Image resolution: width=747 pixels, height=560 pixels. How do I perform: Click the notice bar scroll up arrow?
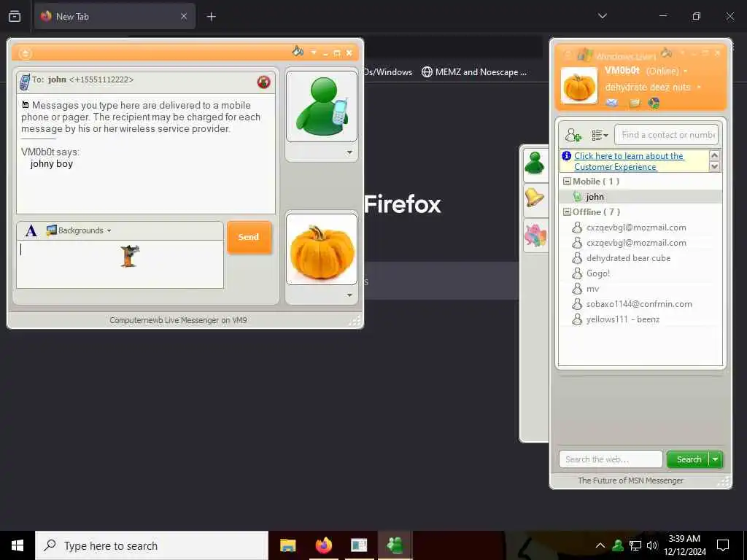[714, 155]
